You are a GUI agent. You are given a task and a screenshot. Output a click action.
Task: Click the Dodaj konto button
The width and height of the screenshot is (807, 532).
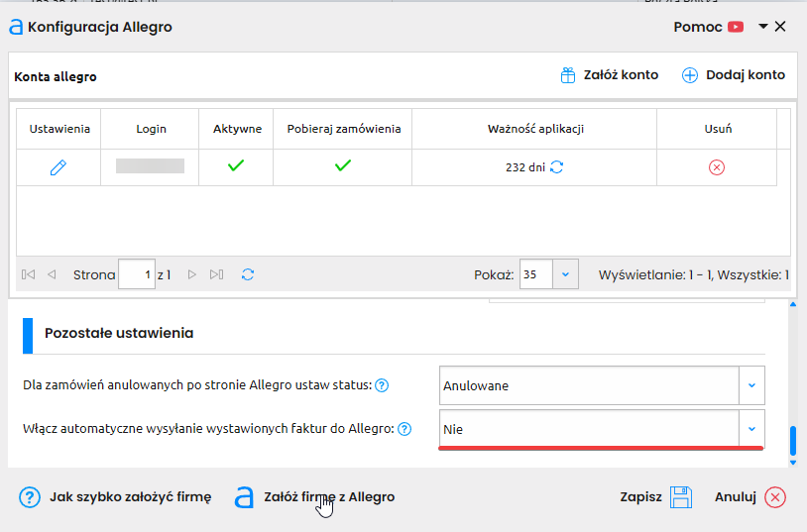coord(734,75)
